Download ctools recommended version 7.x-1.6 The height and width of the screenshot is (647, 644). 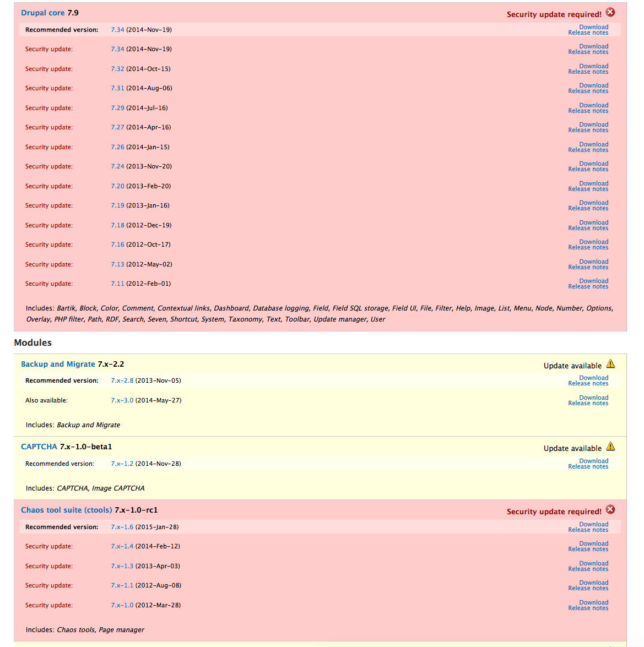pos(594,524)
